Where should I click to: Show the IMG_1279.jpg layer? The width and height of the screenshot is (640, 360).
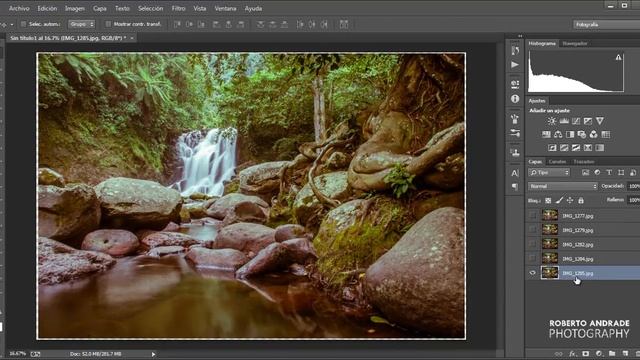click(532, 230)
